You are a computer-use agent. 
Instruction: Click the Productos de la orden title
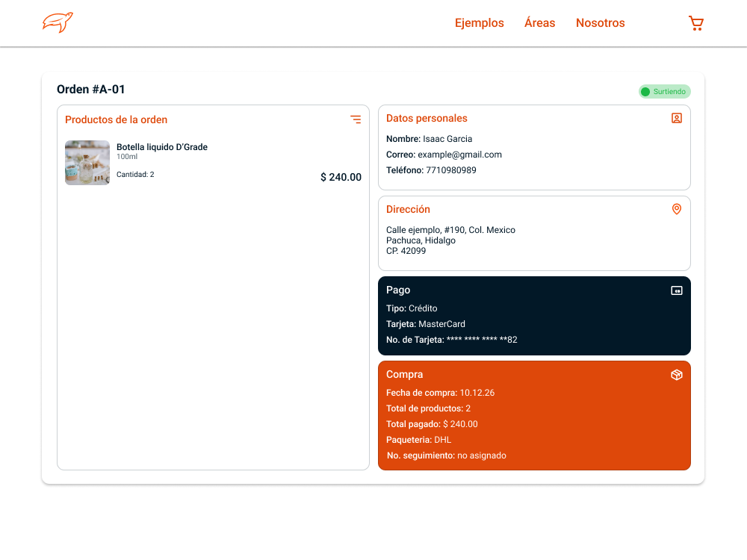(x=117, y=119)
